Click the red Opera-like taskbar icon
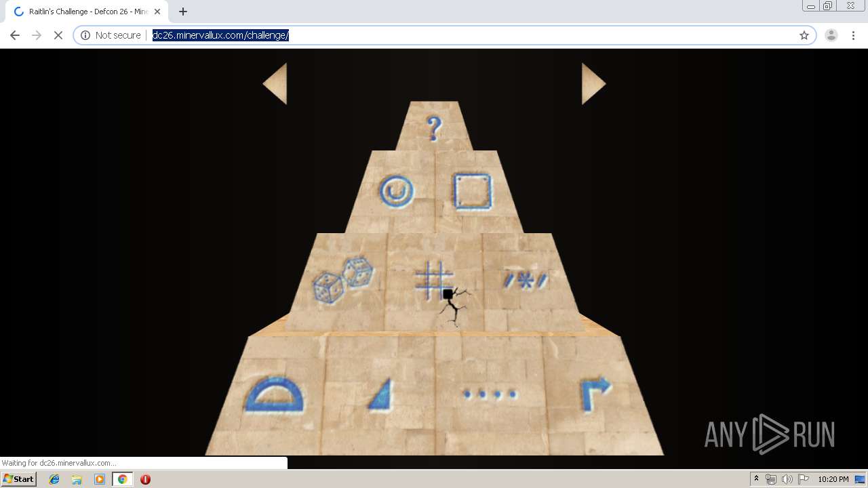868x488 pixels. click(x=145, y=479)
